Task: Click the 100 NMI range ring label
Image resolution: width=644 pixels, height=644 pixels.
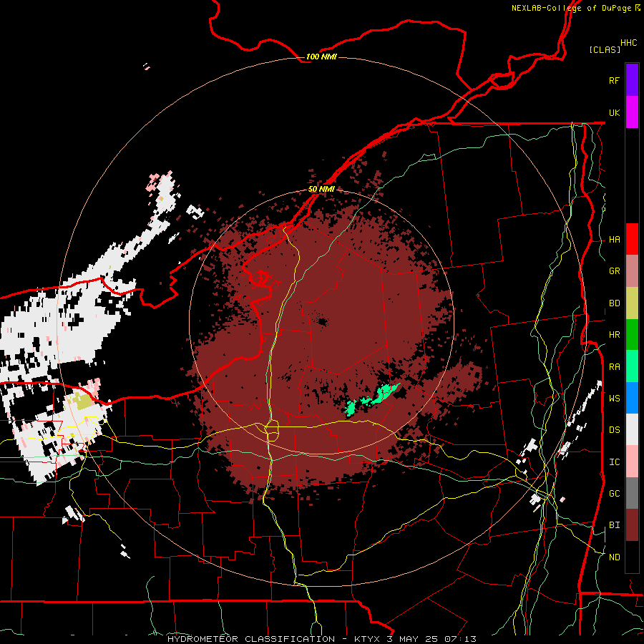Action: (x=321, y=57)
